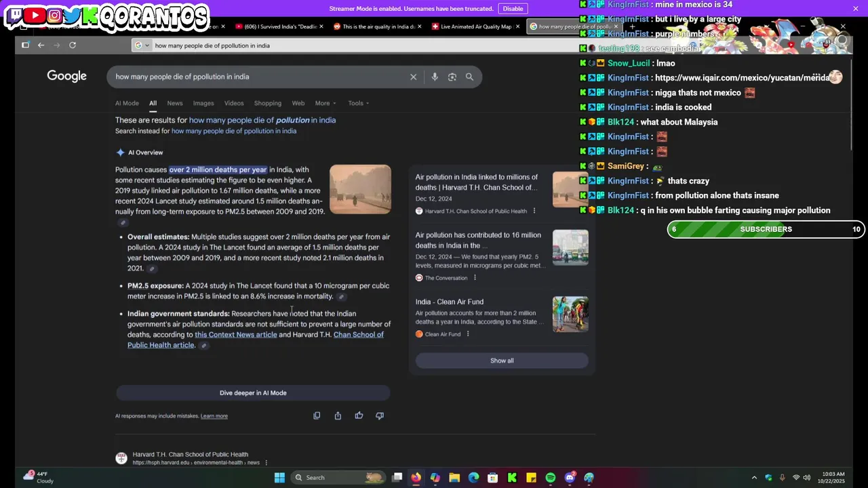Screen dimensions: 868x488
Task: Open Spotify from the taskbar
Action: (551, 478)
